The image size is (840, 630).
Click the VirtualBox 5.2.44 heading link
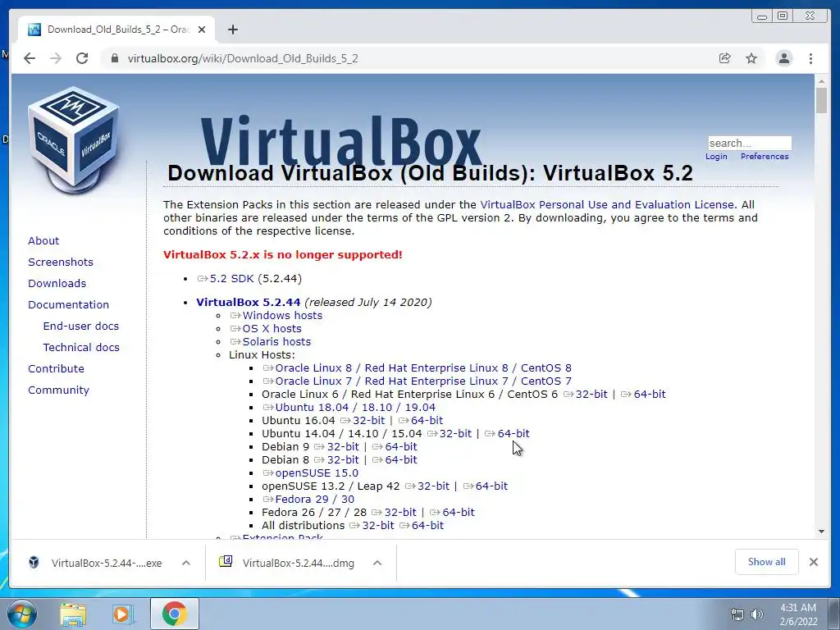pos(248,302)
